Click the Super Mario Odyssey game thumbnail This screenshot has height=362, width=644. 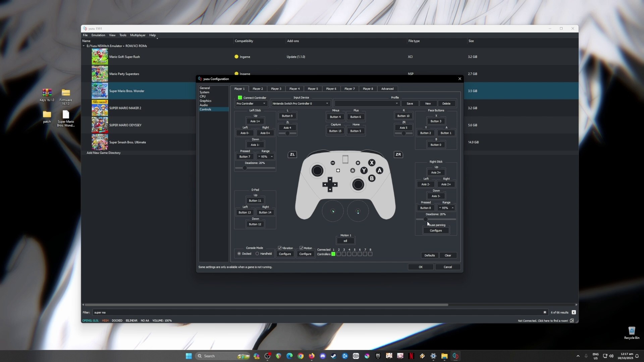point(100,125)
